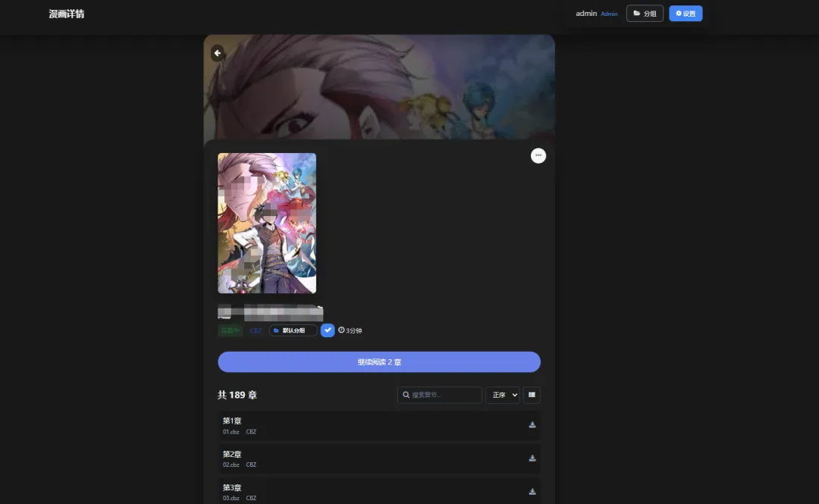Screen dimensions: 819x504
Task: Toggle the blue checkmark button
Action: tap(328, 330)
